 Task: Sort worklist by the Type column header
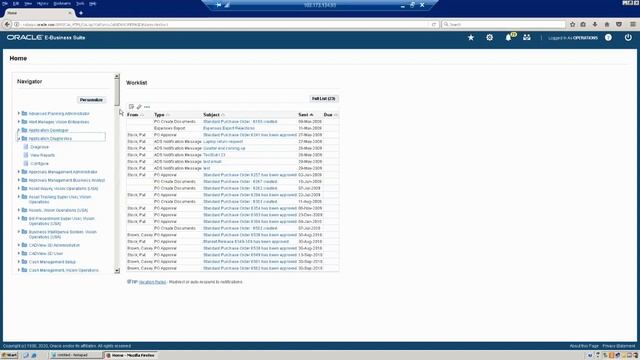(159, 115)
